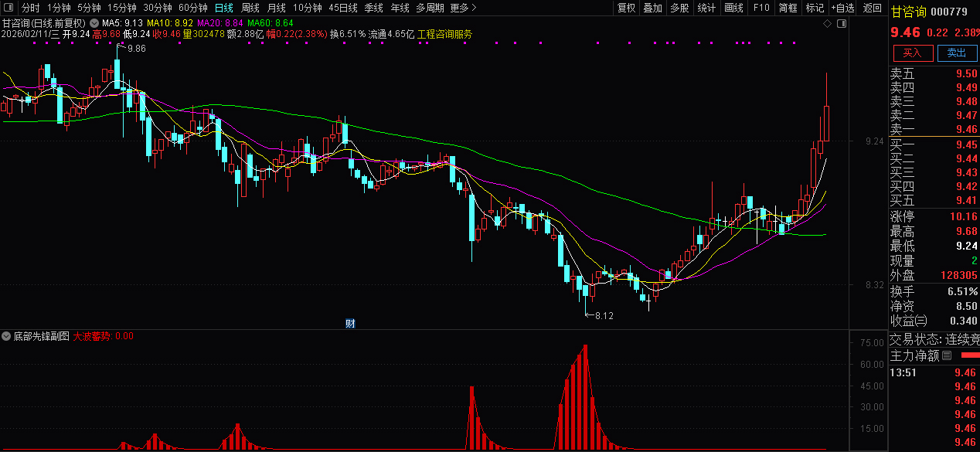Expand the 底部先锋副图 indicator menu
980x452 pixels.
tap(7, 336)
